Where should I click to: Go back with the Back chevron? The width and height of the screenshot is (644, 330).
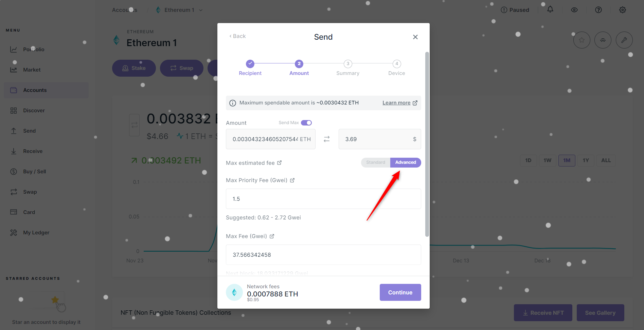click(237, 36)
